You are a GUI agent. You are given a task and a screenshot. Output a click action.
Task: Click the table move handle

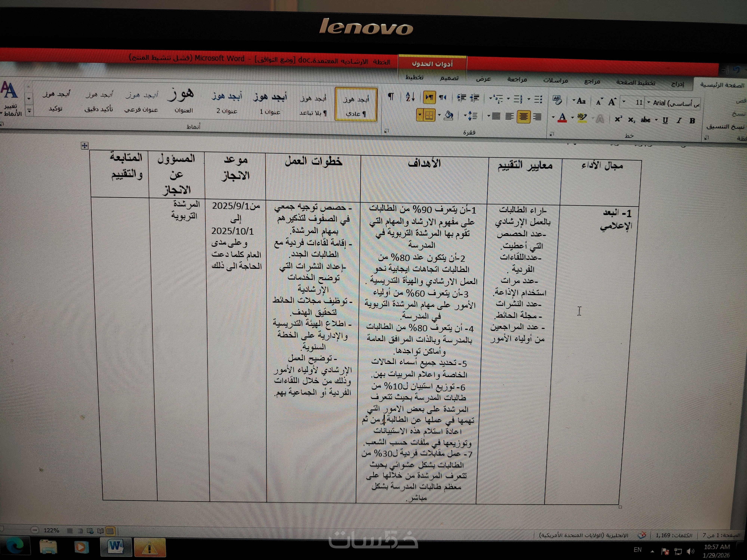(84, 145)
